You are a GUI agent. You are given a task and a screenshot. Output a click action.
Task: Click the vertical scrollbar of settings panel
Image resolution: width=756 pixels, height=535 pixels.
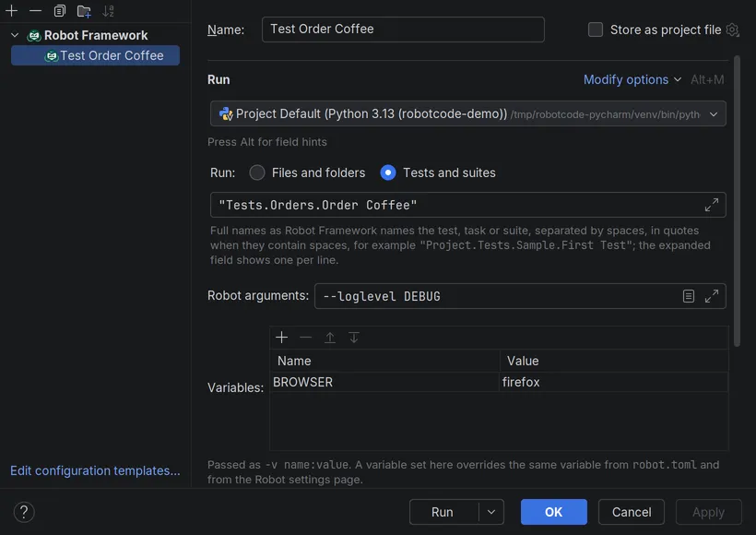click(x=737, y=201)
